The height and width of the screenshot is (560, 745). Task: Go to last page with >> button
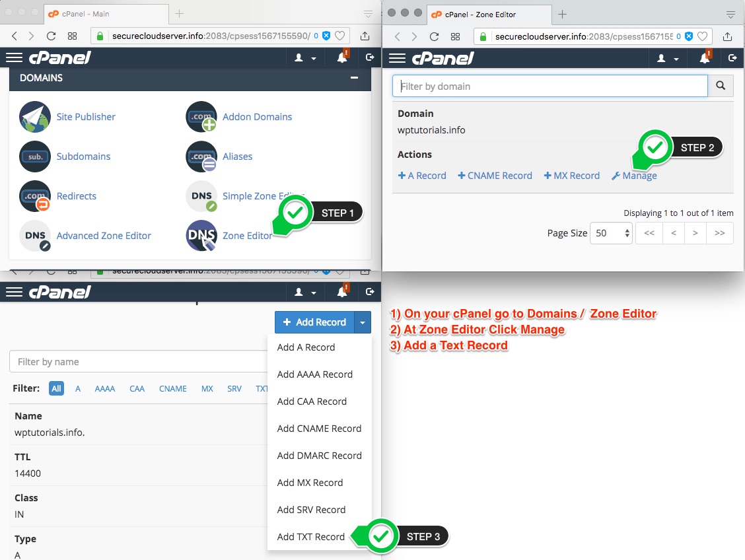[x=720, y=233]
